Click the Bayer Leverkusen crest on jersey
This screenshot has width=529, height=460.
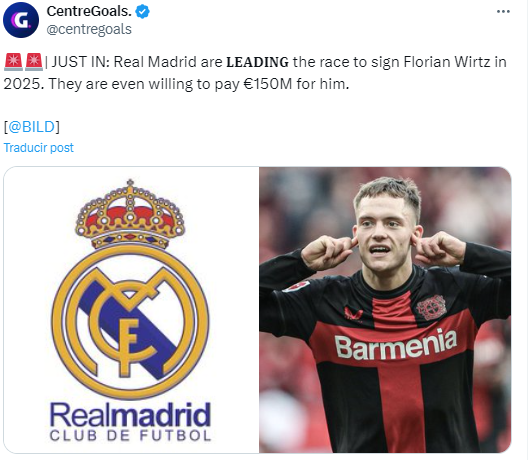pyautogui.click(x=431, y=307)
